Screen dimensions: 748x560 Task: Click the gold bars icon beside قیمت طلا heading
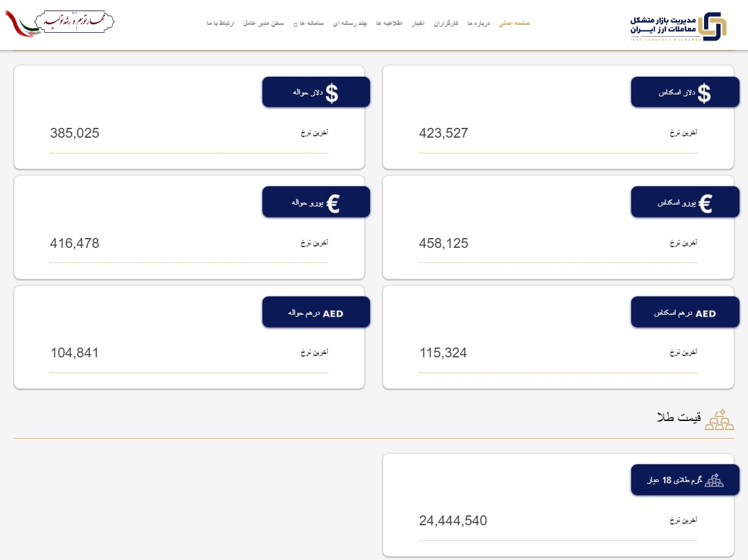tap(720, 418)
